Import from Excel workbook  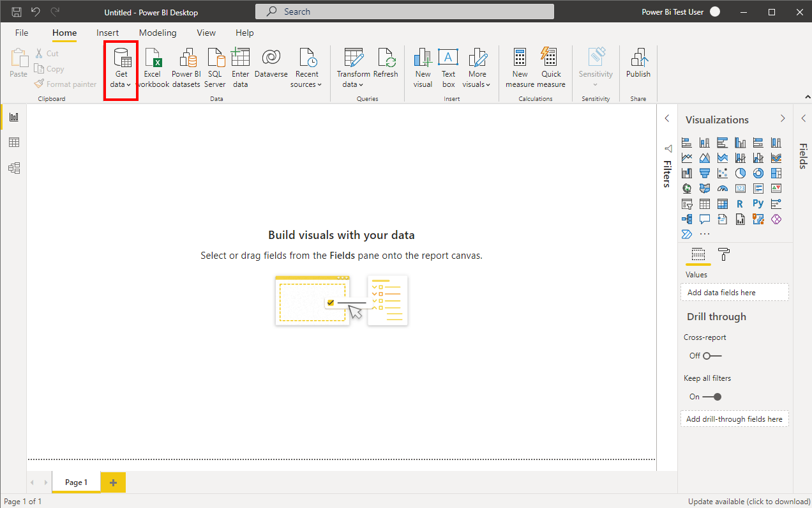pyautogui.click(x=153, y=59)
